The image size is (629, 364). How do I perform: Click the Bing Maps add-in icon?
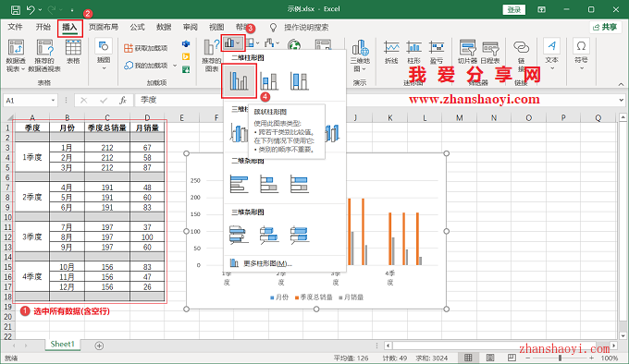(186, 56)
